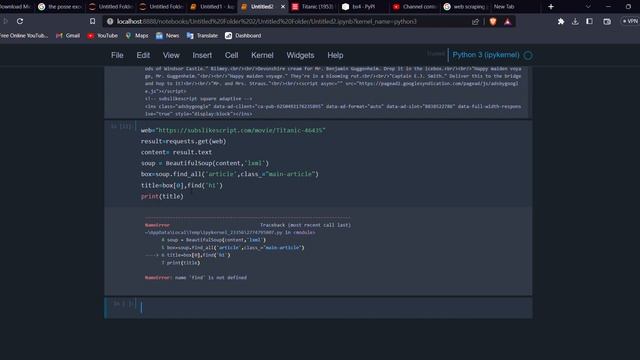Image resolution: width=640 pixels, height=360 pixels.
Task: Open the YouTube bookmark
Action: point(102,36)
